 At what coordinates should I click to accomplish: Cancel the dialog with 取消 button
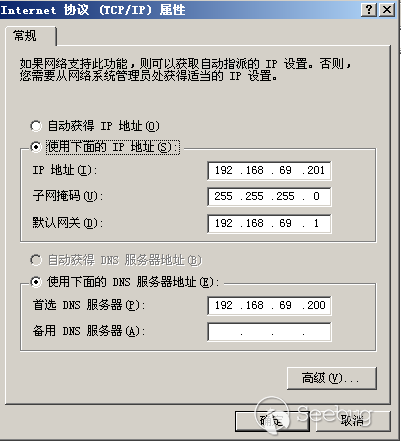[353, 421]
